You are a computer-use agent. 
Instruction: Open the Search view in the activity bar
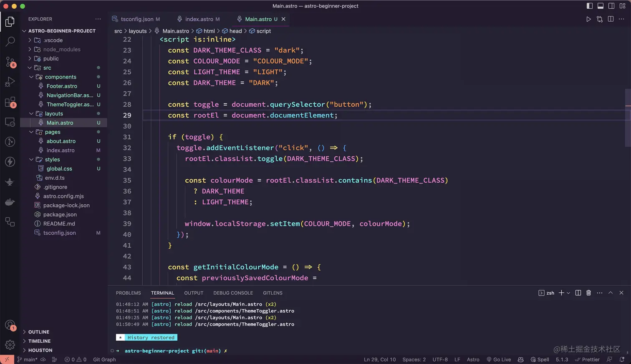(10, 41)
